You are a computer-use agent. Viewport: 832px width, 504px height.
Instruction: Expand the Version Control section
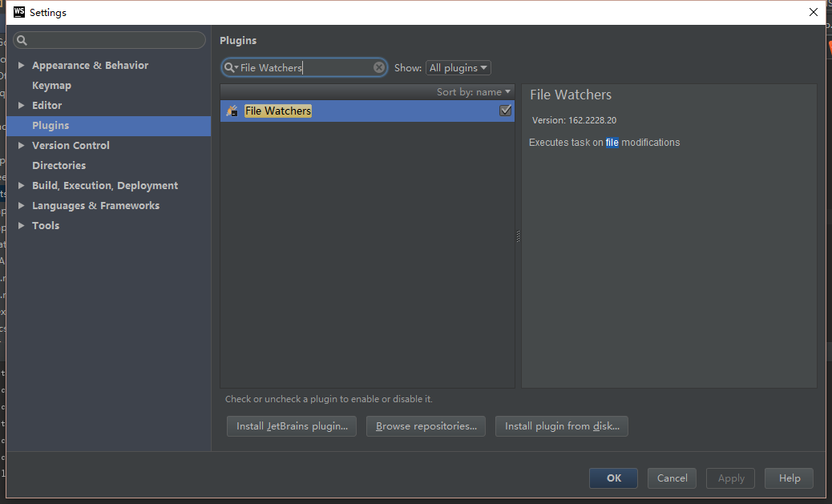pyautogui.click(x=21, y=145)
